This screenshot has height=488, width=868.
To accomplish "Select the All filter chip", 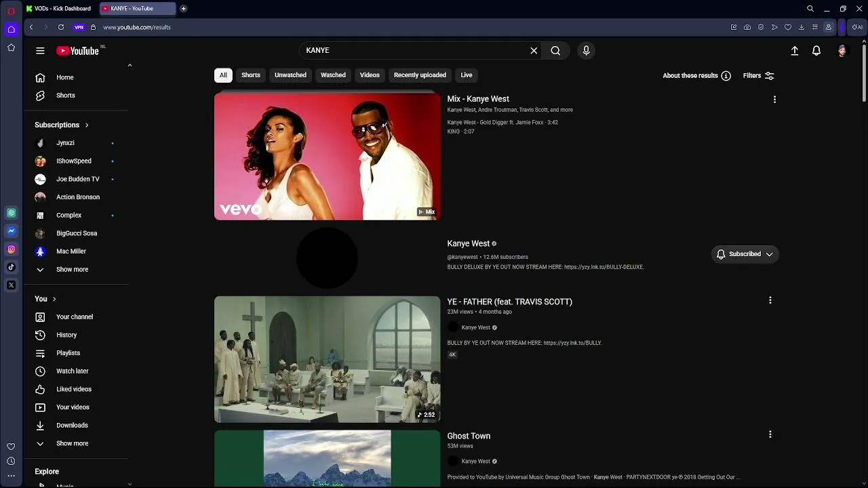I will (223, 75).
